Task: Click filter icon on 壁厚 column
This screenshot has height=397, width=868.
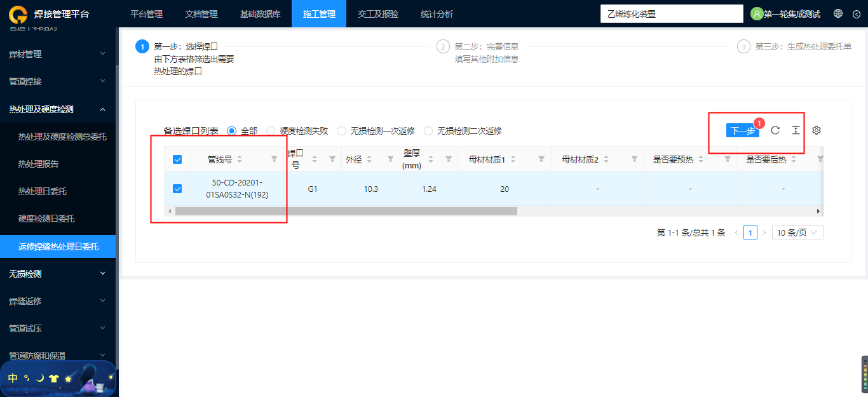Action: [x=449, y=159]
